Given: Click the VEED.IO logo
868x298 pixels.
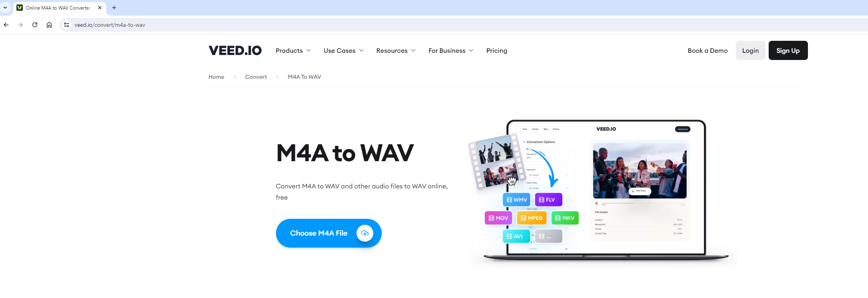Looking at the screenshot, I should point(235,50).
